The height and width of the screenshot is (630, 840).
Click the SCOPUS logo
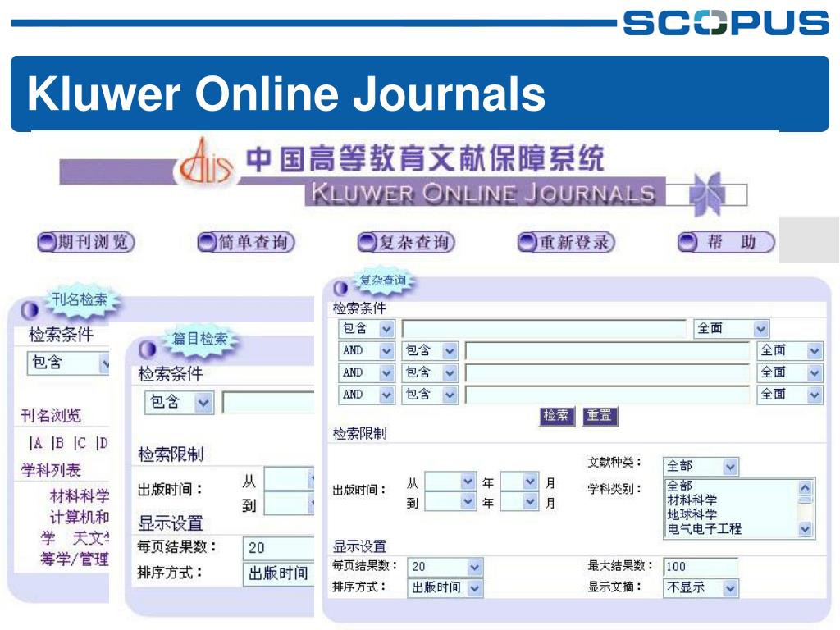pyautogui.click(x=726, y=22)
